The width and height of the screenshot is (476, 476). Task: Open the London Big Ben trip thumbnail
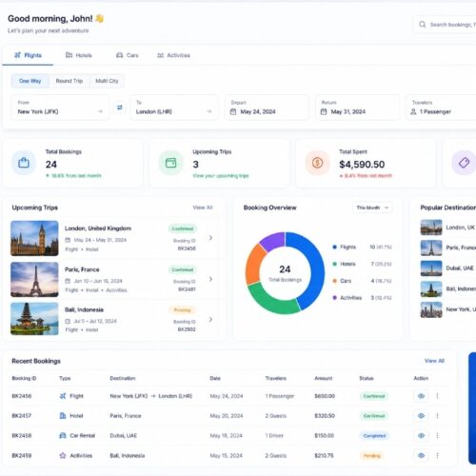coord(34,238)
